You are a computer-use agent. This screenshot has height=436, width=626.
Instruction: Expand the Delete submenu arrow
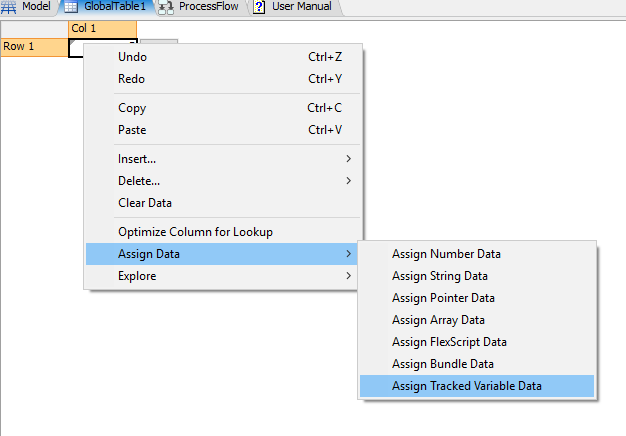(x=349, y=181)
